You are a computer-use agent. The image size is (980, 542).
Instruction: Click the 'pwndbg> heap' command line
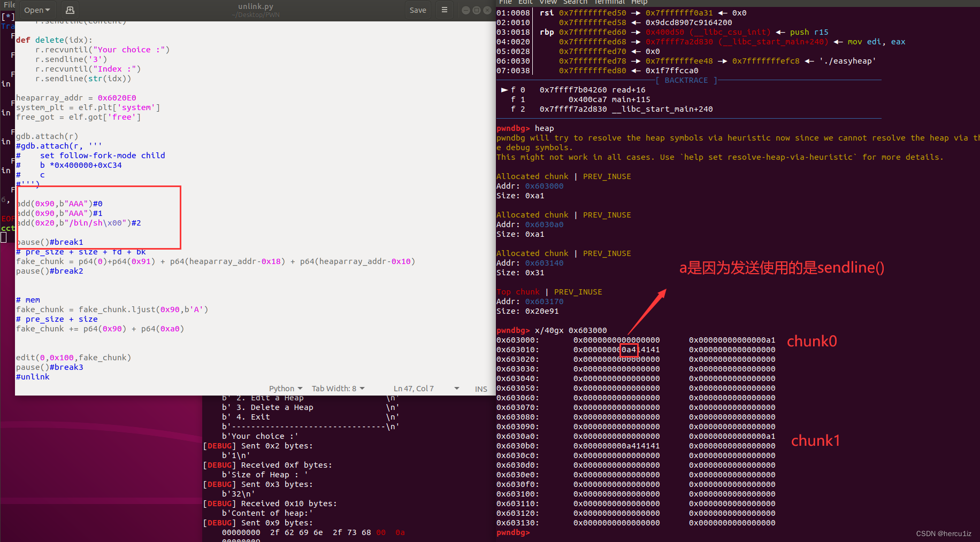525,128
